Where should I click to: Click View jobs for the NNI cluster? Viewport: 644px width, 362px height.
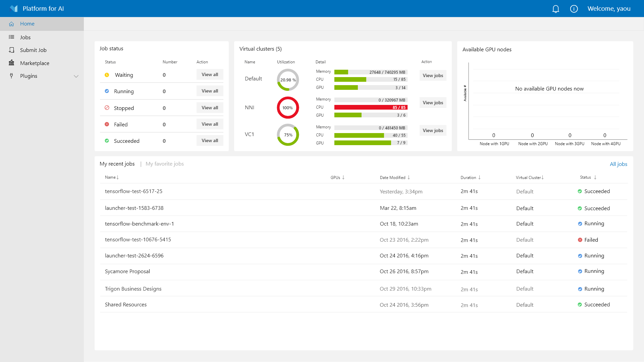click(433, 103)
